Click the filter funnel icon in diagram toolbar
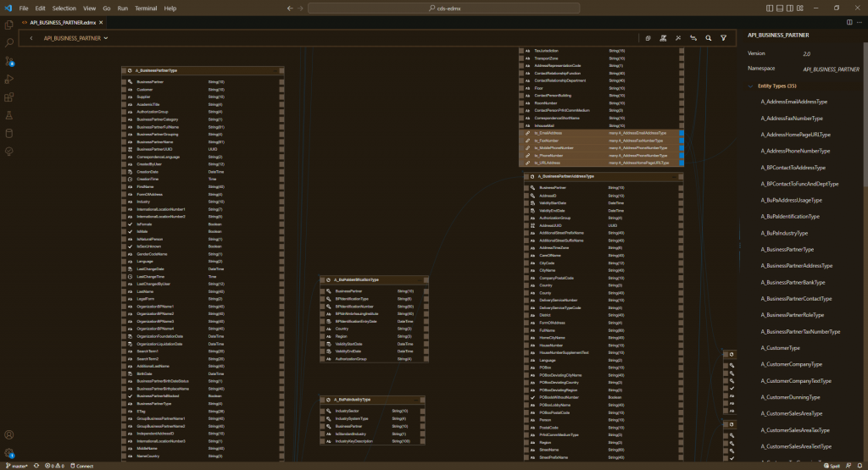868x470 pixels. click(x=724, y=38)
